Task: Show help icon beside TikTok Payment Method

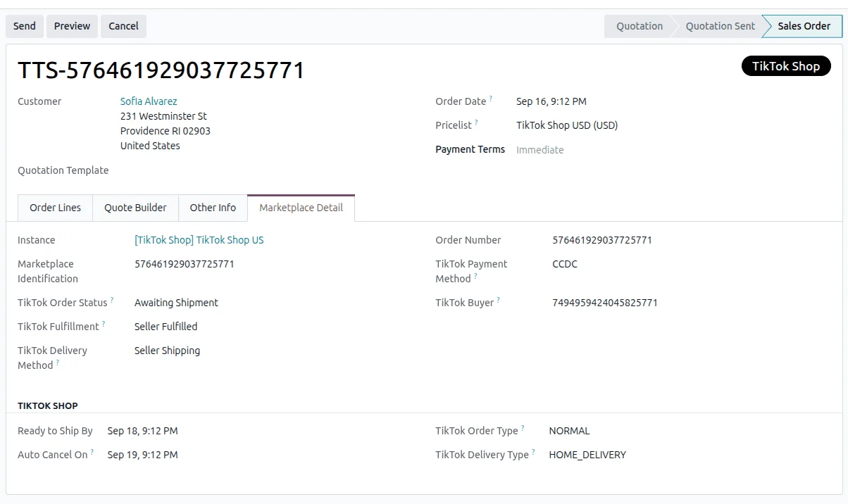Action: pos(475,276)
